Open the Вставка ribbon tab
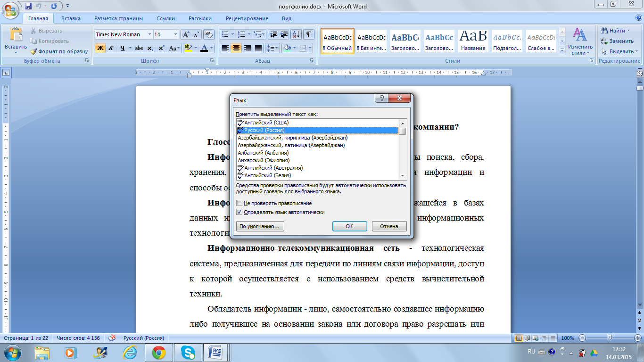Screen dimensions: 644x362 tap(71, 18)
